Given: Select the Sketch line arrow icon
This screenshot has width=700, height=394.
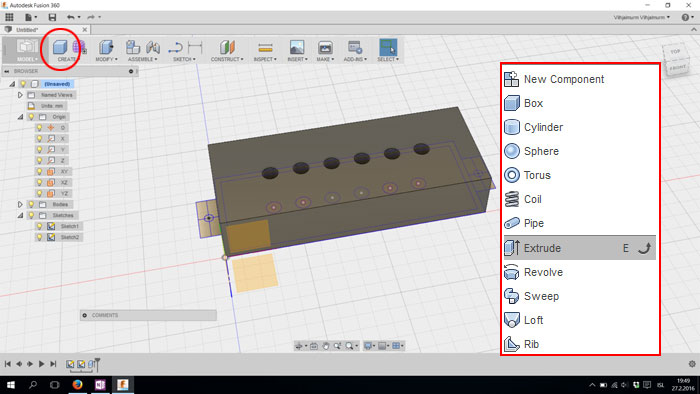Looking at the screenshot, I should click(175, 47).
